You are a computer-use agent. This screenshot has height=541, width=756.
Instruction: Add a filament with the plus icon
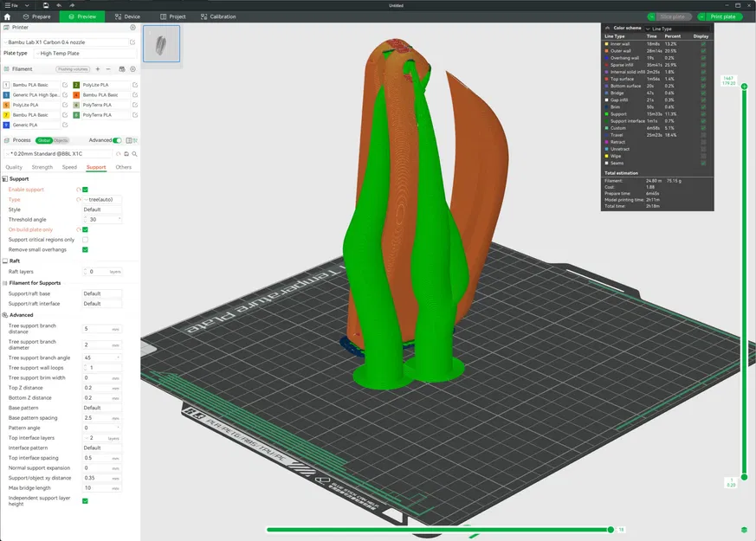[x=98, y=68]
